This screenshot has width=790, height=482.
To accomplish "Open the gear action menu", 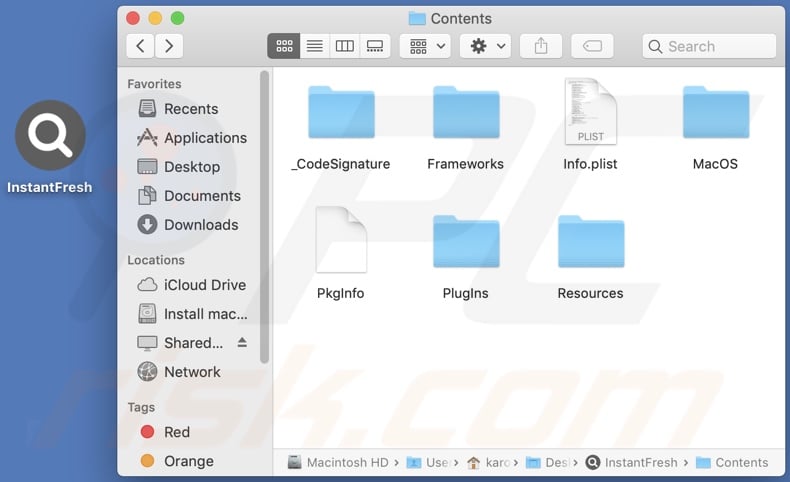I will click(x=485, y=46).
